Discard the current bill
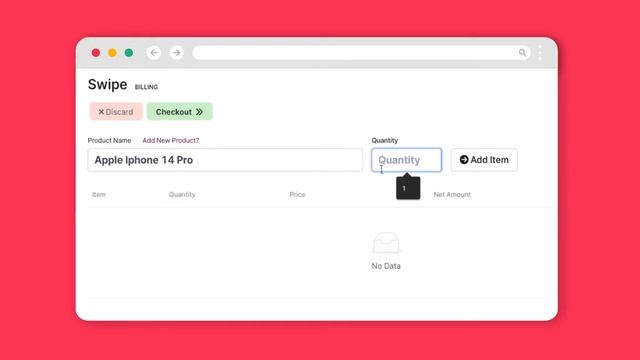The width and height of the screenshot is (640, 360). [116, 111]
